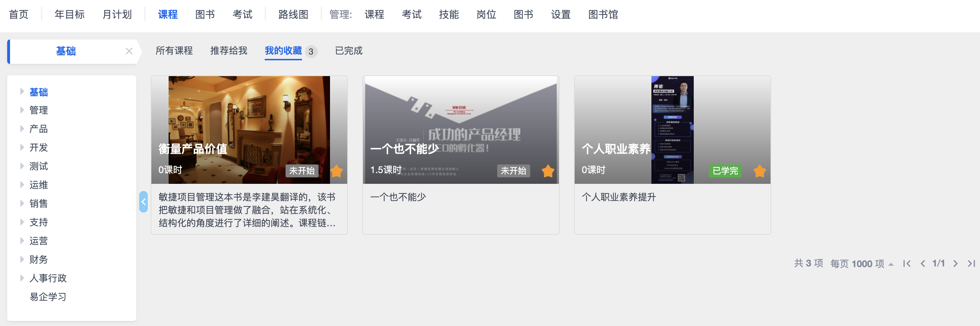The height and width of the screenshot is (326, 980).
Task: Collapse the sidebar with blue arrow handle
Action: [143, 202]
